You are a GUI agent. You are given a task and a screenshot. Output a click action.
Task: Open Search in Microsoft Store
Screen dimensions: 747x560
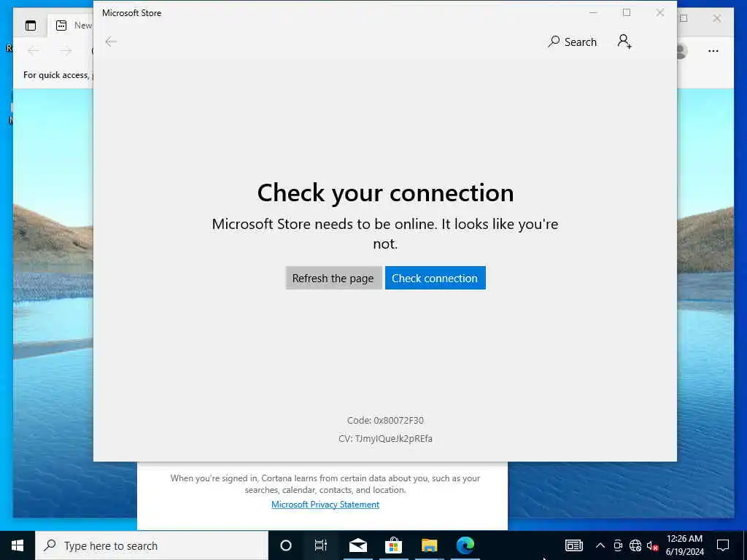click(x=572, y=42)
